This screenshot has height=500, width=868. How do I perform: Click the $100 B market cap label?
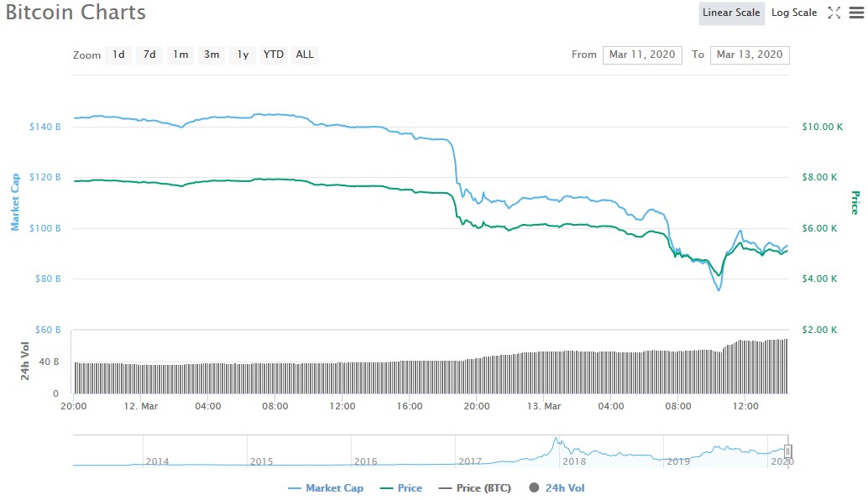[x=44, y=228]
